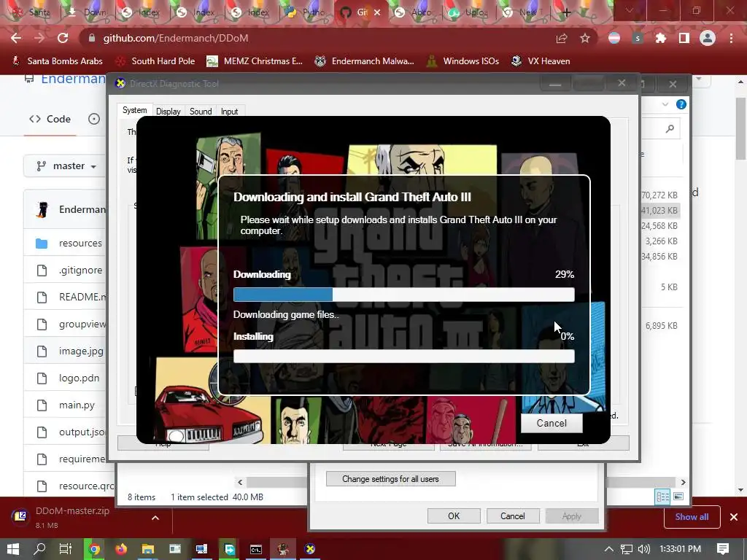Open a new Chrome tab
Viewport: 747px width, 560px height.
coord(566,12)
